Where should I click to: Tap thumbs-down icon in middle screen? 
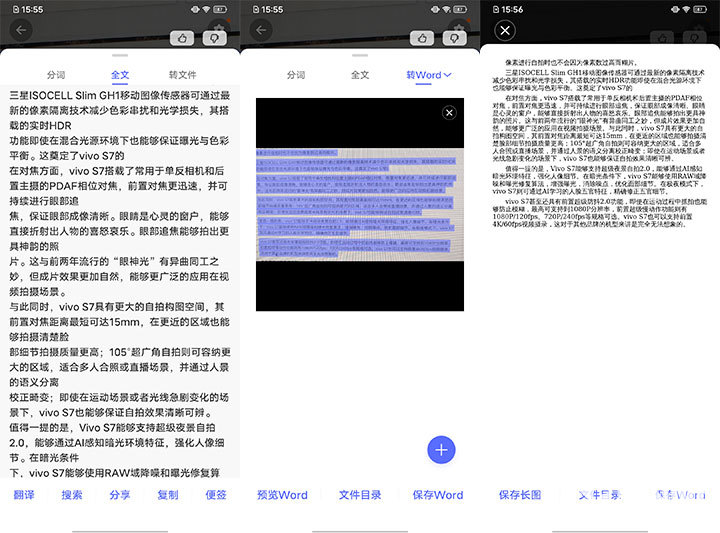pos(455,38)
